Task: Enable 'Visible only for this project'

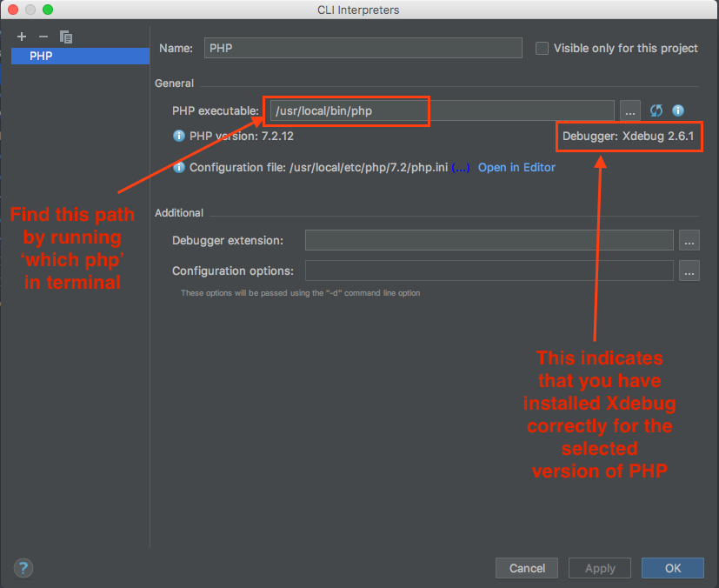Action: (x=542, y=49)
